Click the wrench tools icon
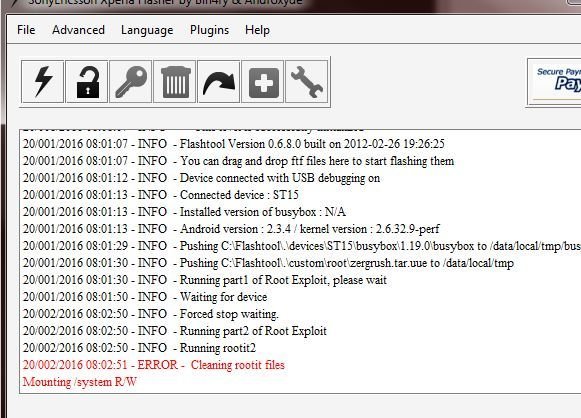 tap(307, 82)
